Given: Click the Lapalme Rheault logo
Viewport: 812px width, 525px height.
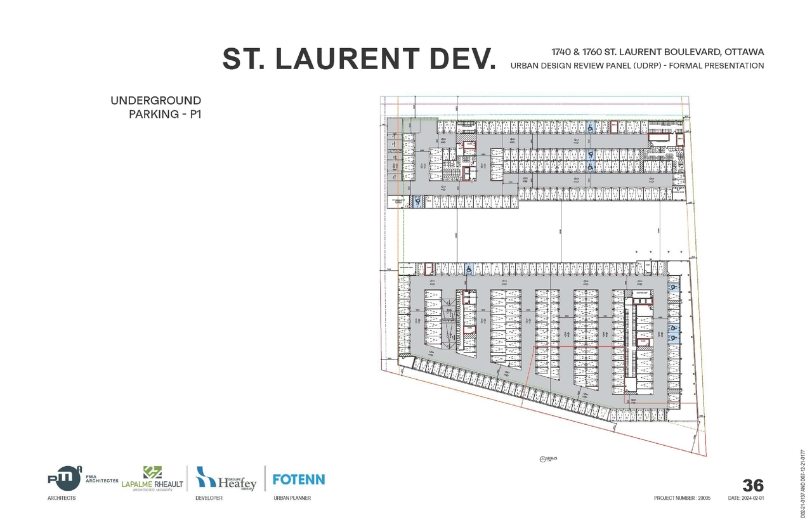Looking at the screenshot, I should point(153,479).
